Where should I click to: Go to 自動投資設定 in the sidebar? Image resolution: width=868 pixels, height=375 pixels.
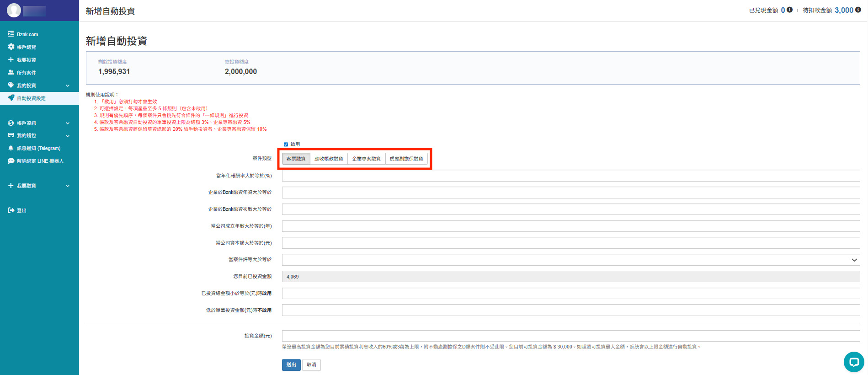pyautogui.click(x=31, y=98)
